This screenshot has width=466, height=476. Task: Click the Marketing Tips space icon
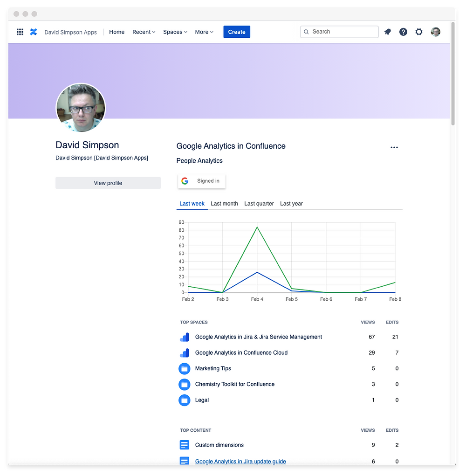pos(185,368)
